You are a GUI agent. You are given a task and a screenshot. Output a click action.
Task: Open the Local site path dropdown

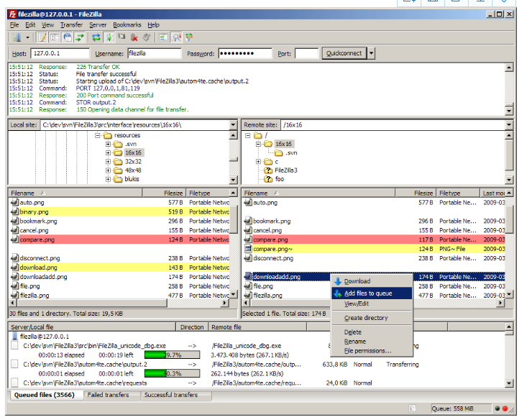click(x=233, y=124)
